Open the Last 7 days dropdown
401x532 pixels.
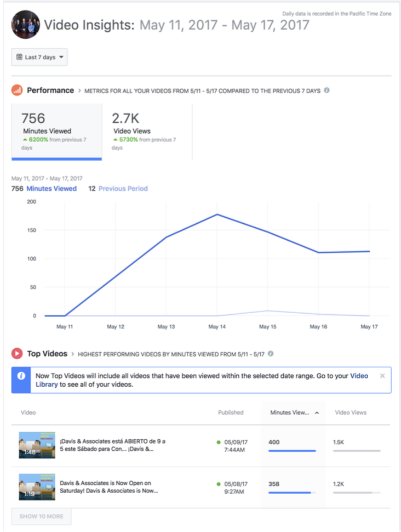click(x=39, y=57)
